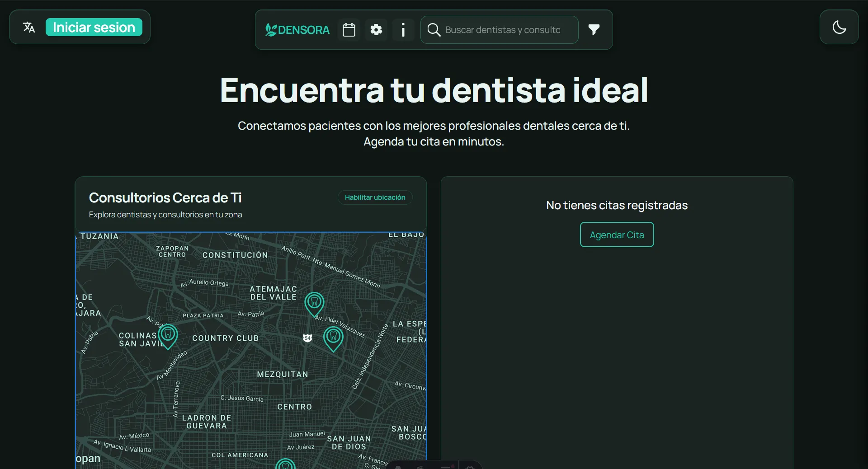Viewport: 868px width, 469px height.
Task: Expand the search filter funnel
Action: 594,30
